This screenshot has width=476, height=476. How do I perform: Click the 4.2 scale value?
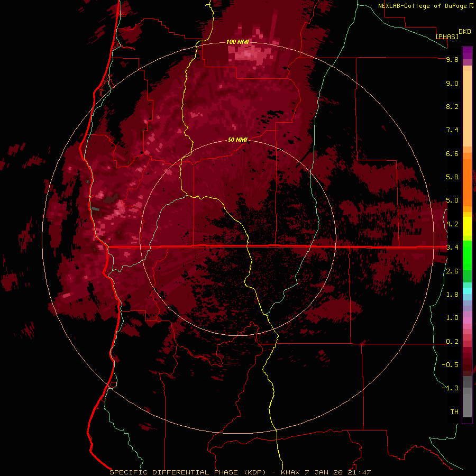(452, 224)
